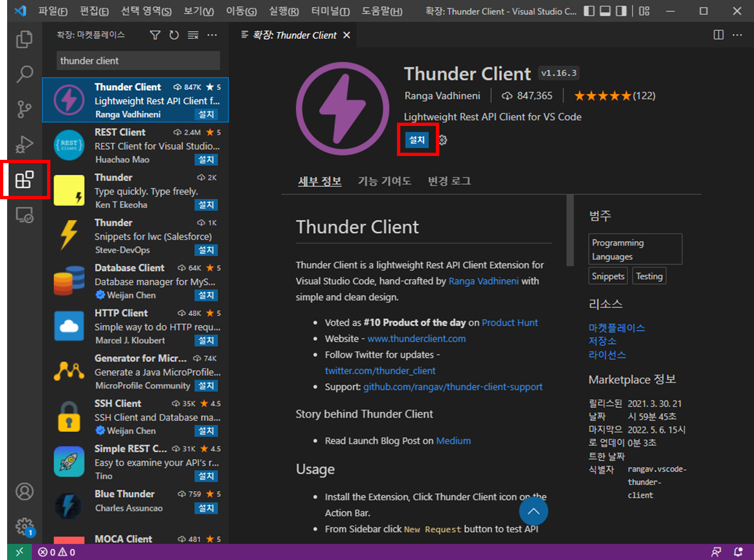Click the filter extensions funnel icon

pyautogui.click(x=156, y=35)
